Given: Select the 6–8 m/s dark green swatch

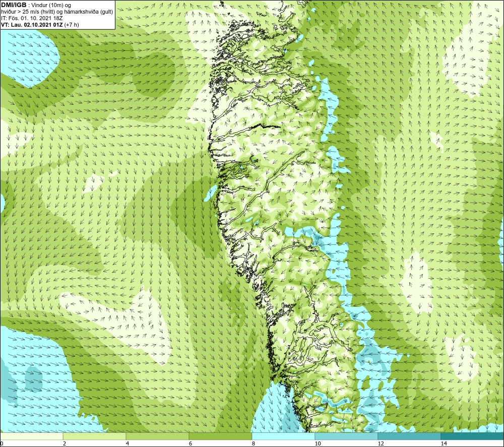Looking at the screenshot, I should point(221,436).
